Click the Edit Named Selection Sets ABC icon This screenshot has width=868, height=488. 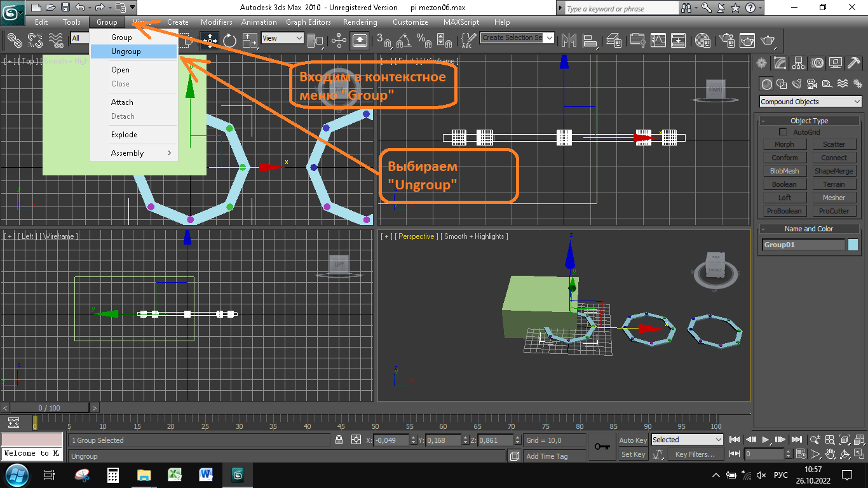[467, 41]
